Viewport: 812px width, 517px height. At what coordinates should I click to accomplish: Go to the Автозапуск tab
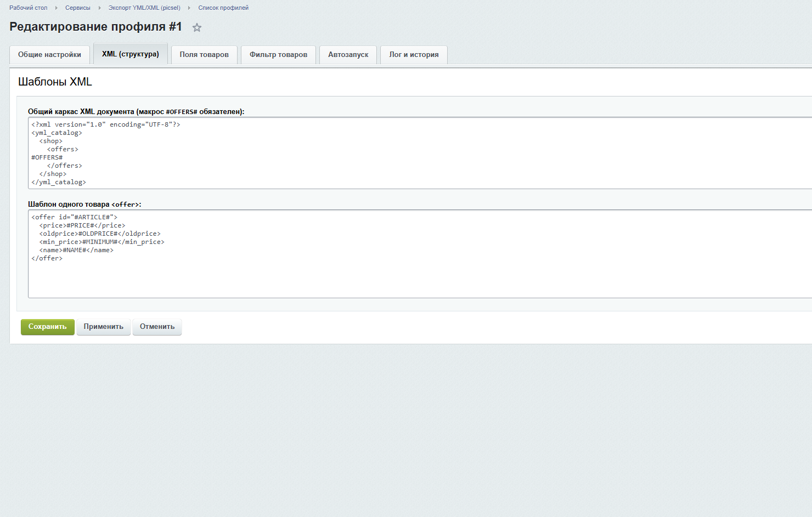[348, 55]
